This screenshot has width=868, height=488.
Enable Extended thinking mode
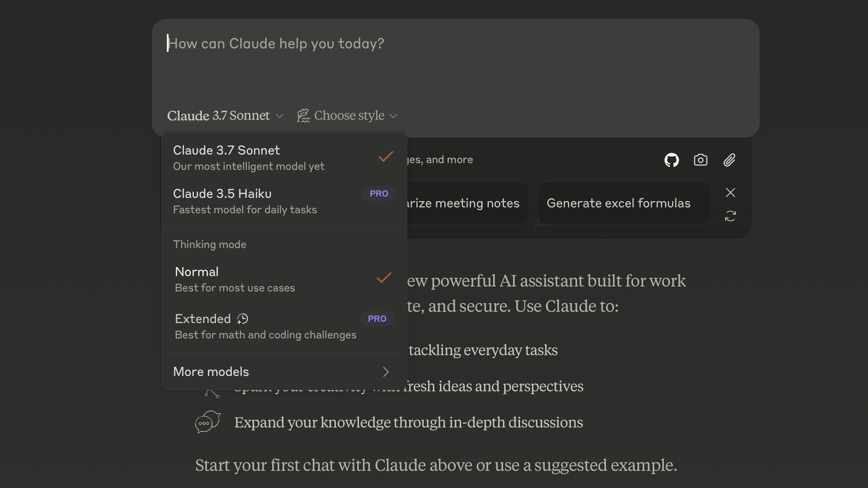265,326
